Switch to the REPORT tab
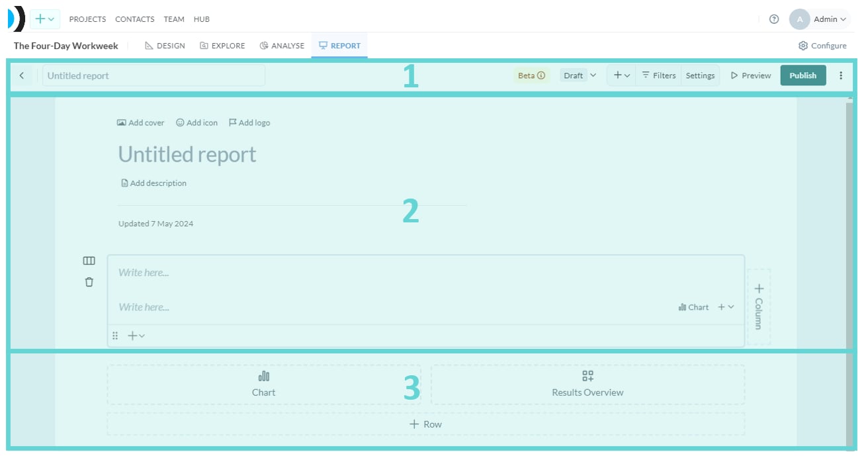Image resolution: width=868 pixels, height=458 pixels. (339, 46)
